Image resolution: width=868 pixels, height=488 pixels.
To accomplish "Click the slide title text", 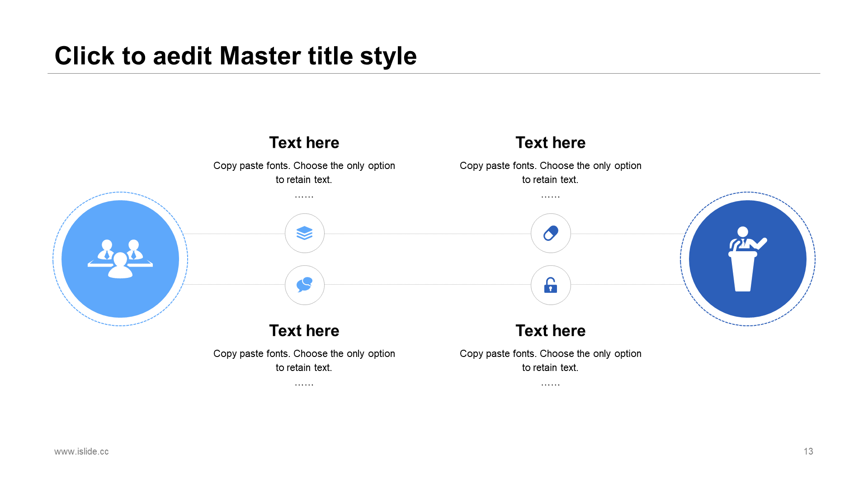I will point(236,56).
